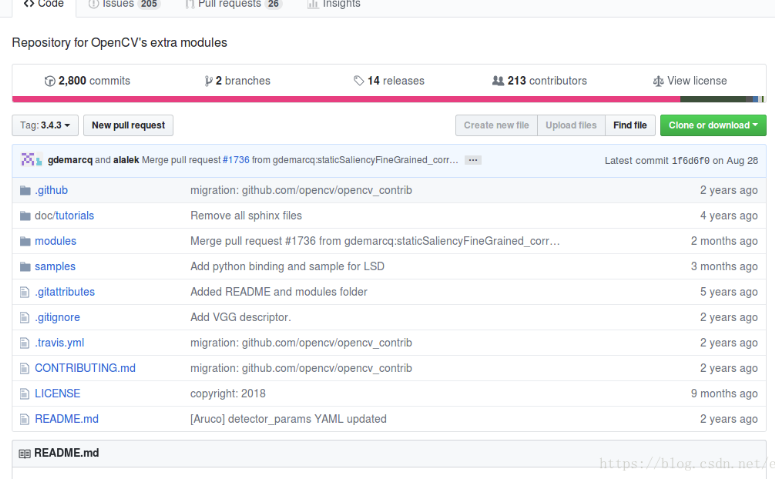Open 'Add VGG descriptor.' commit message
The width and height of the screenshot is (775, 480).
click(241, 317)
